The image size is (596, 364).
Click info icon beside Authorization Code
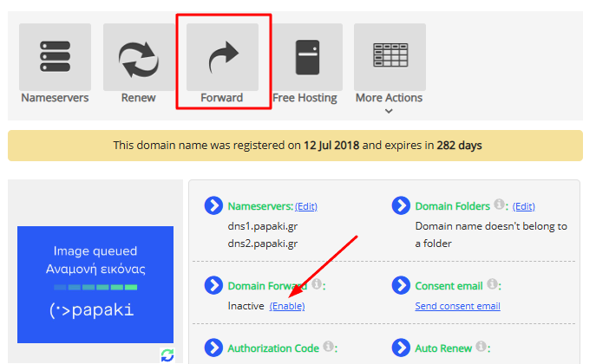329,347
